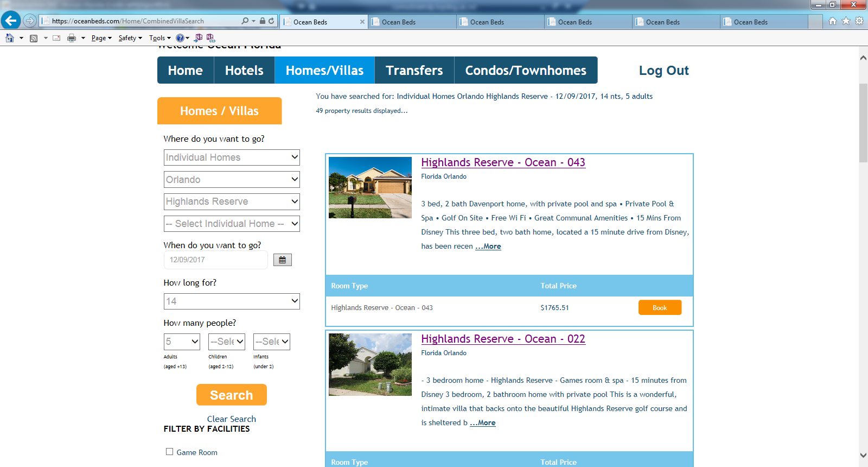The height and width of the screenshot is (467, 868).
Task: Click the magnifier search icon in address bar
Action: click(245, 21)
